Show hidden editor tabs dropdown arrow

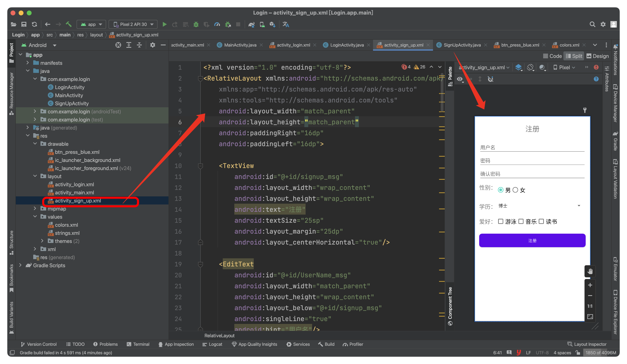(595, 45)
